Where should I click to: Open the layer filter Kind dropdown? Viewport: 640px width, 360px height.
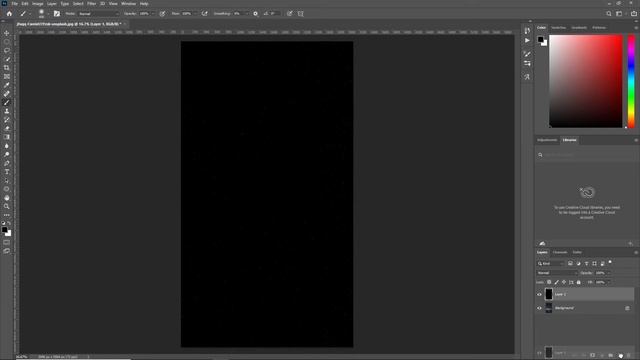click(551, 264)
